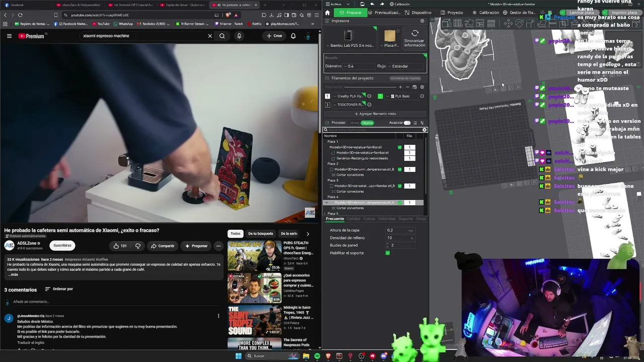Remove a filament with minus icon
The image size is (644, 362).
click(408, 87)
